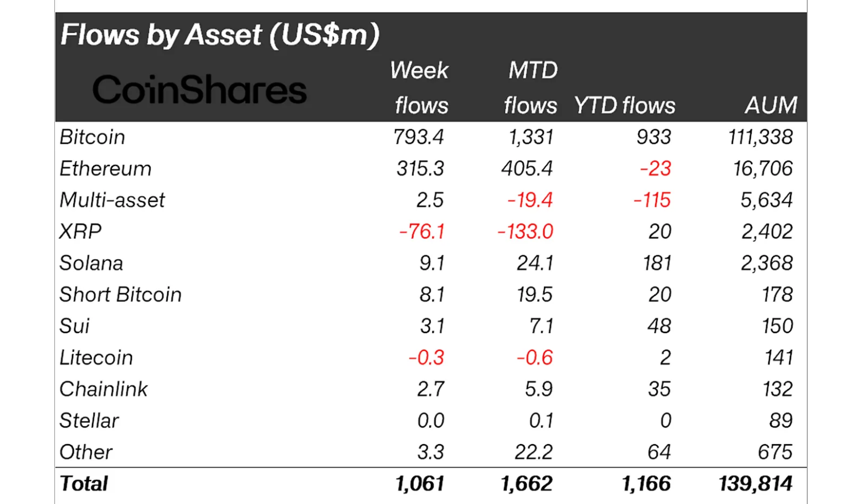Select the Bitcoin row label

click(x=93, y=137)
